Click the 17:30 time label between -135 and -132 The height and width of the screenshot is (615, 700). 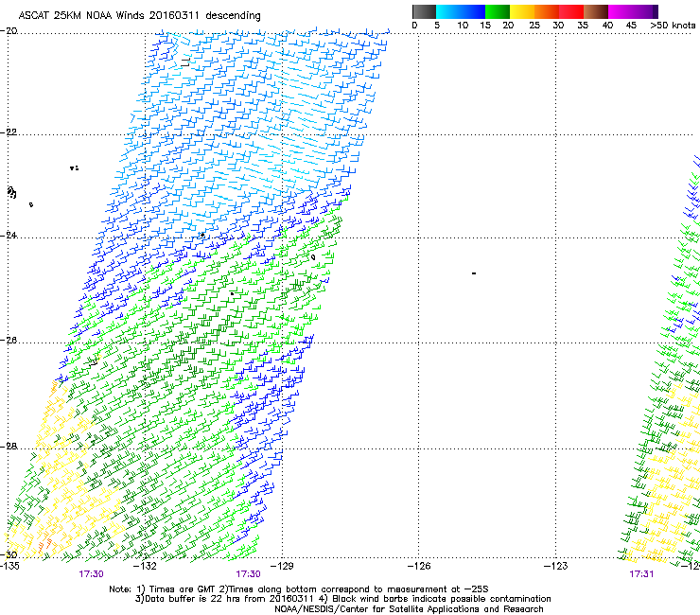pos(91,574)
